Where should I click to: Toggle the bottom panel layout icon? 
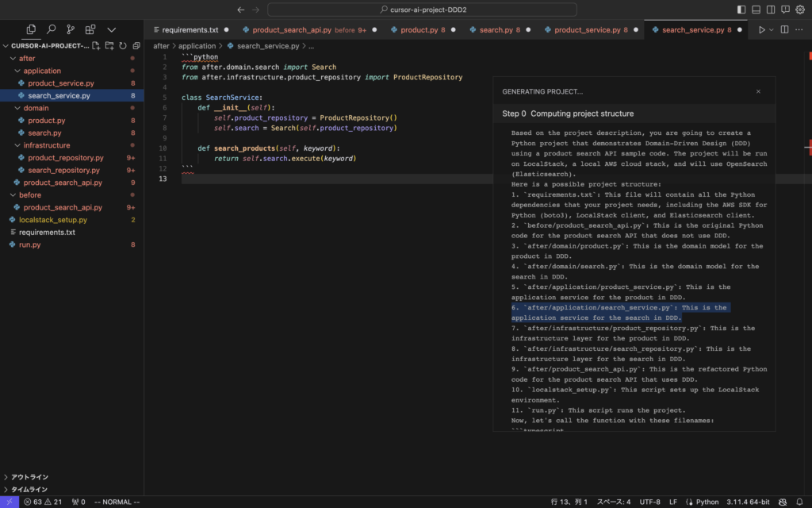click(x=756, y=10)
